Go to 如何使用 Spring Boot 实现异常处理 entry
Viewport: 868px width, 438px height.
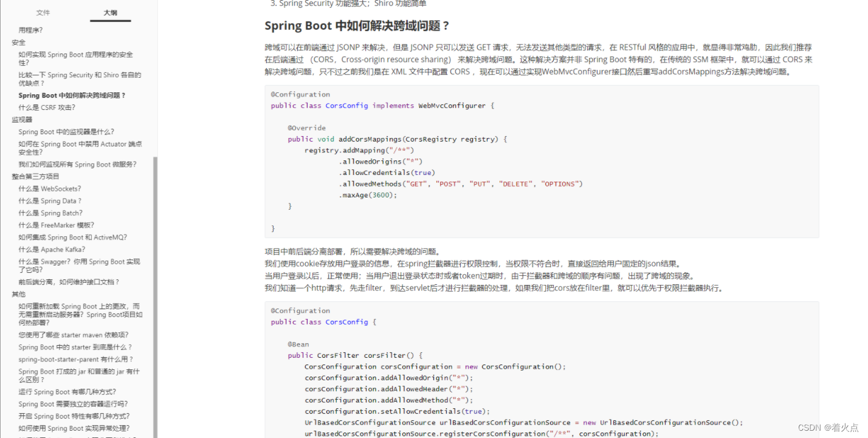click(74, 428)
